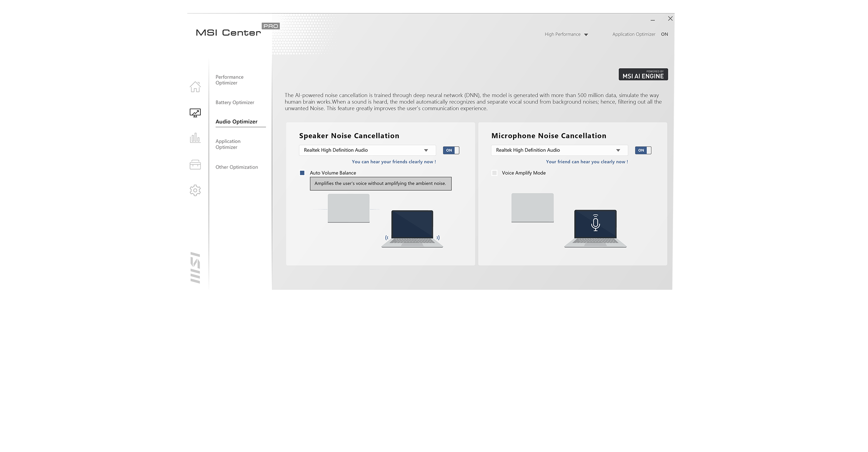Toggle Speaker Noise Cancellation ON switch
Viewport: 868px width, 452px height.
[x=451, y=150]
